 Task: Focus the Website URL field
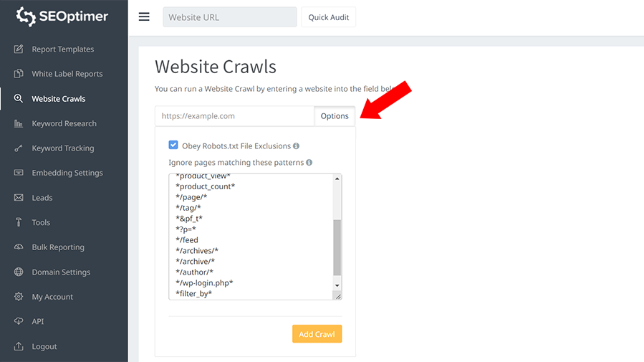pyautogui.click(x=229, y=17)
